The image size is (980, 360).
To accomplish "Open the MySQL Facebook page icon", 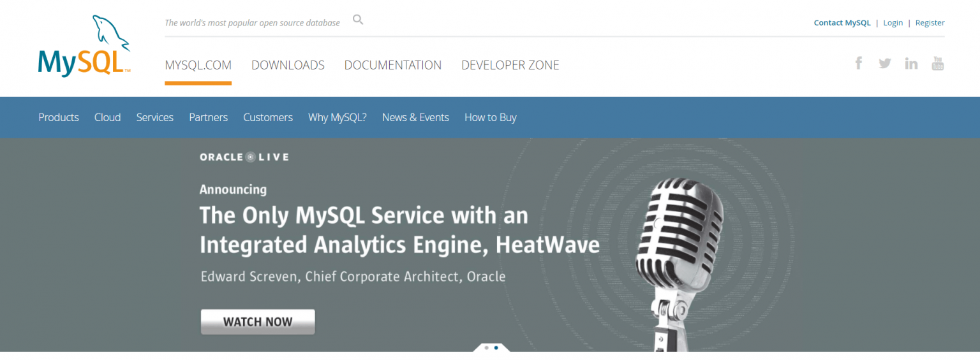I will (859, 63).
